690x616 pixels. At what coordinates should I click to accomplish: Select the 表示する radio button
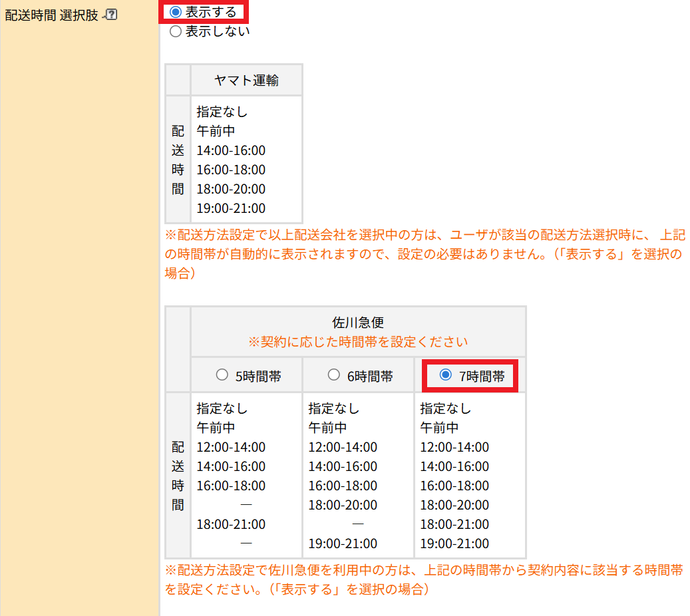(176, 12)
